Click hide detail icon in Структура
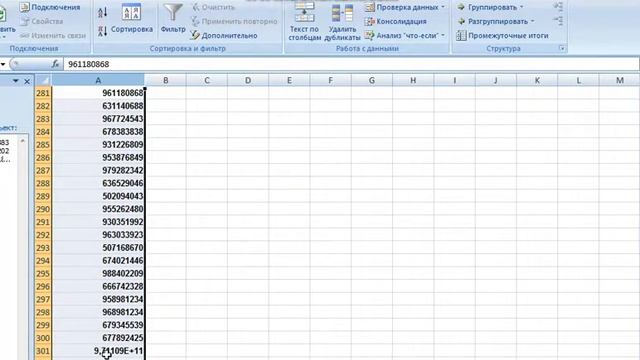This screenshot has height=360, width=640. [x=558, y=20]
